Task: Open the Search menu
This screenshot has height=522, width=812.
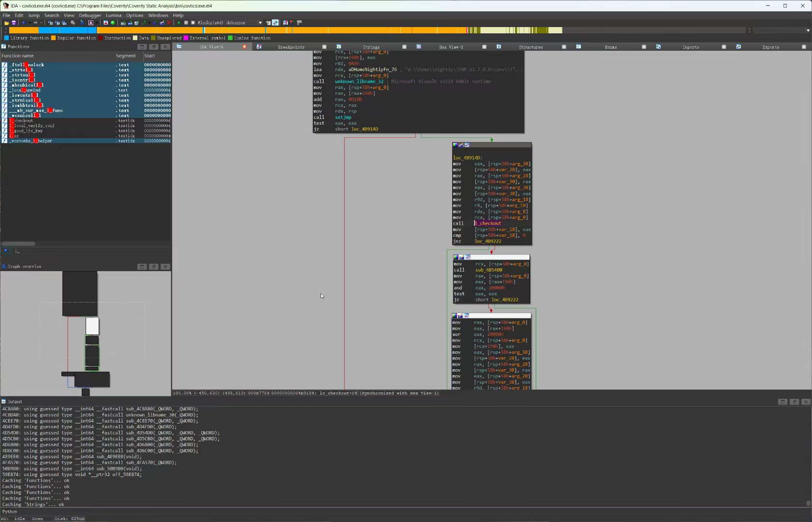Action: point(52,15)
